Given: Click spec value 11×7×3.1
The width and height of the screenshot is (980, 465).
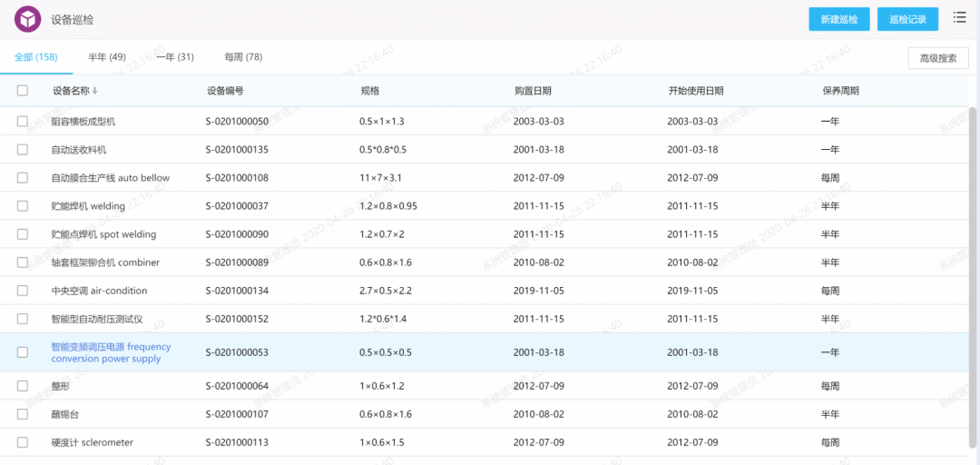Looking at the screenshot, I should pyautogui.click(x=380, y=178).
